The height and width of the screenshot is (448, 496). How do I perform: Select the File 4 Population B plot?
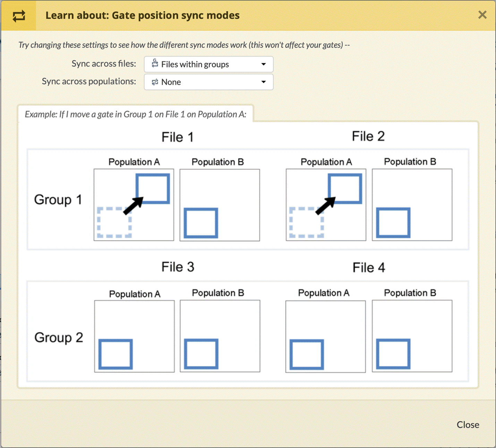(x=412, y=336)
